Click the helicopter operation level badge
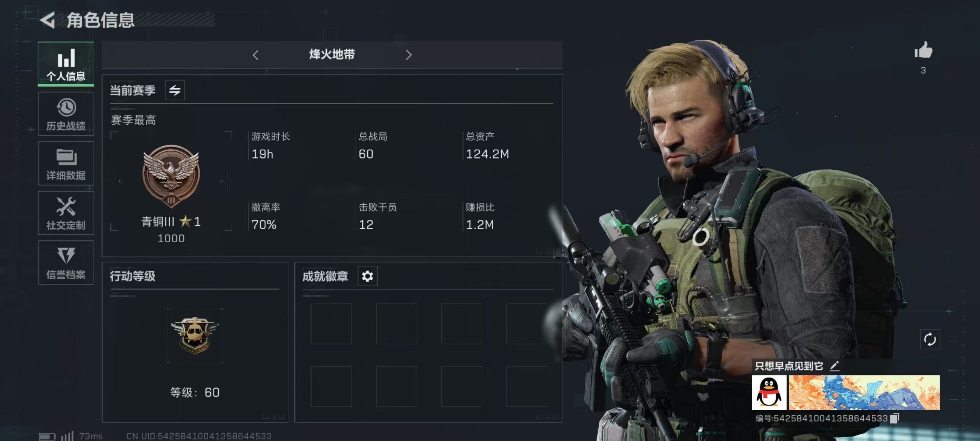980x441 pixels. tap(195, 336)
